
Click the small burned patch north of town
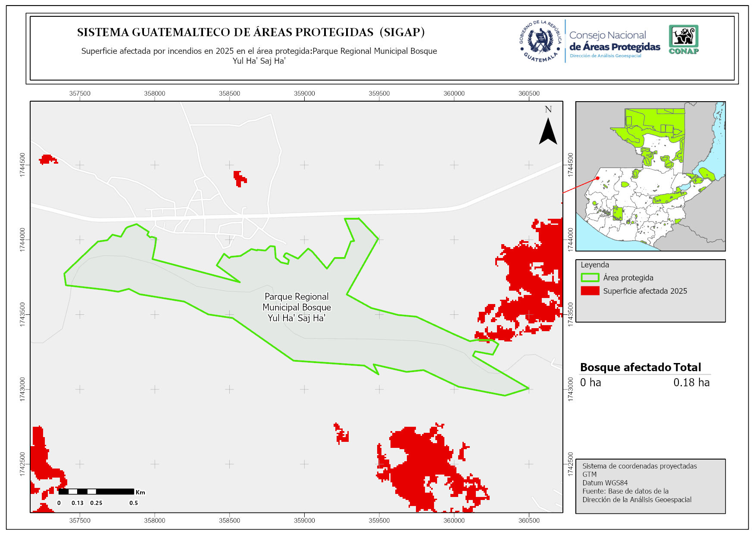click(239, 178)
